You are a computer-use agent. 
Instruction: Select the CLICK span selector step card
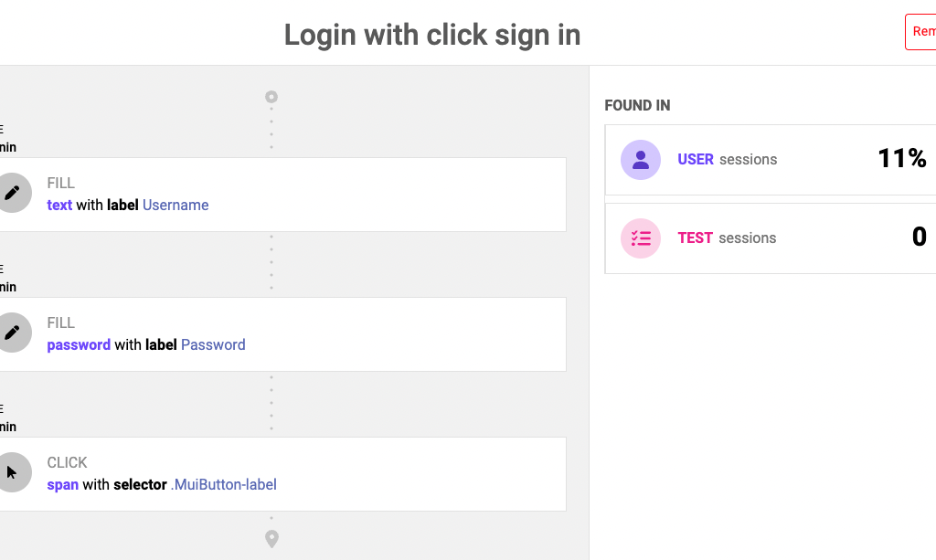click(283, 474)
